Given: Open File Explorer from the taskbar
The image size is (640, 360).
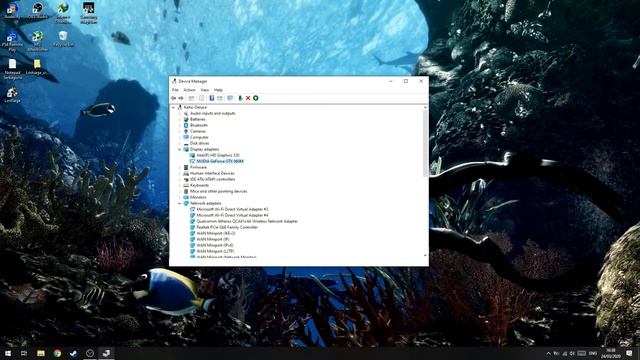Looking at the screenshot, I should point(41,353).
